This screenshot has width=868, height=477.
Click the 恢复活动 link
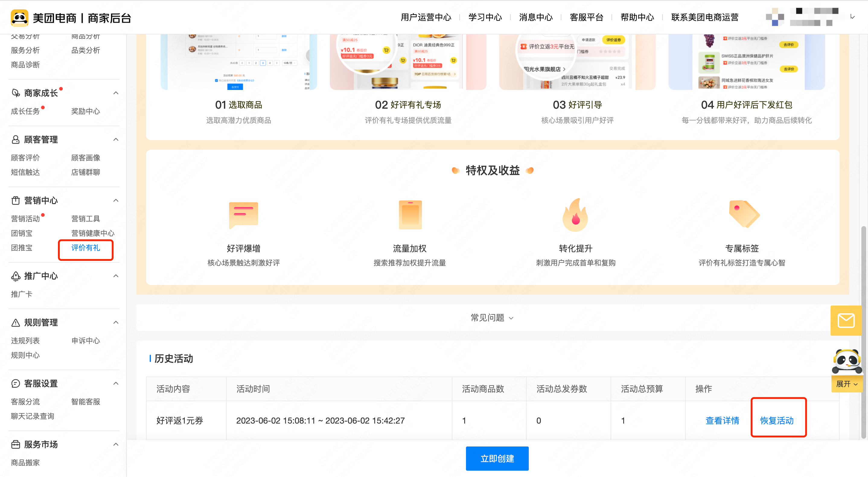pyautogui.click(x=777, y=420)
